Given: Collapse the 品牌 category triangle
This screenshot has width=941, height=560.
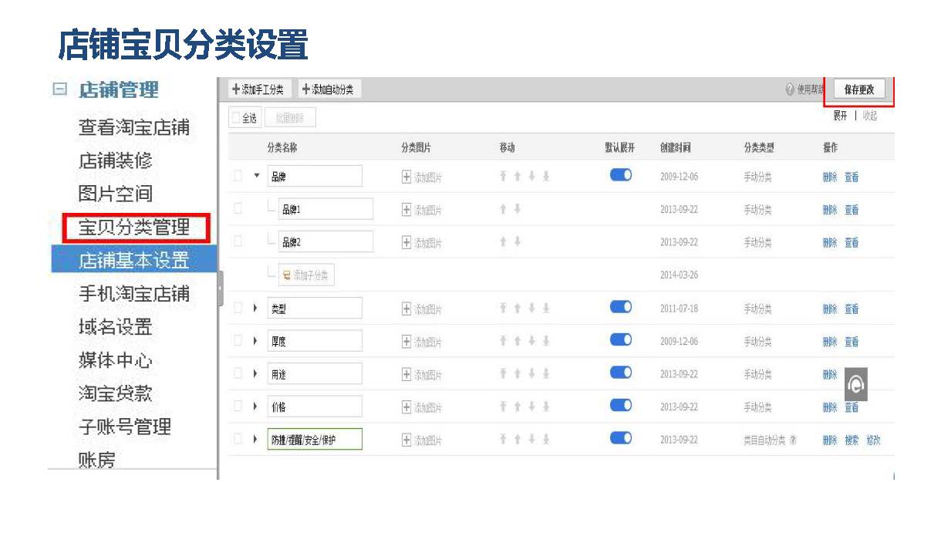Looking at the screenshot, I should coord(257,176).
